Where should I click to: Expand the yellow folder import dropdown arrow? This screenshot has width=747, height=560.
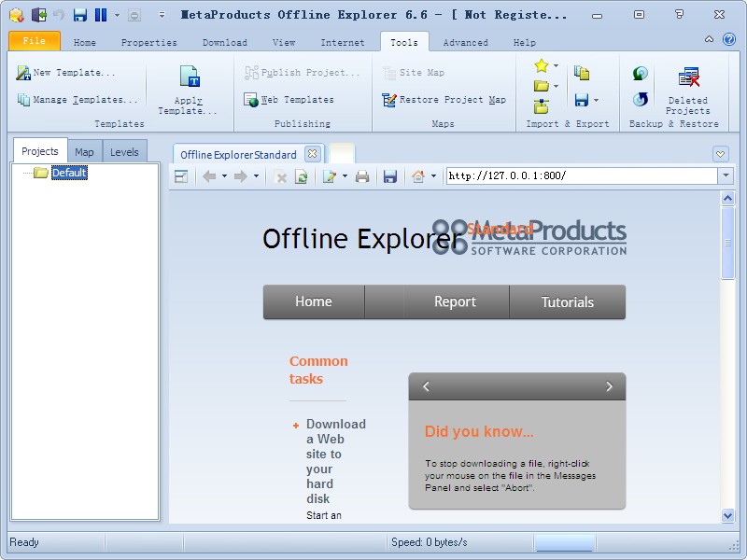[556, 86]
